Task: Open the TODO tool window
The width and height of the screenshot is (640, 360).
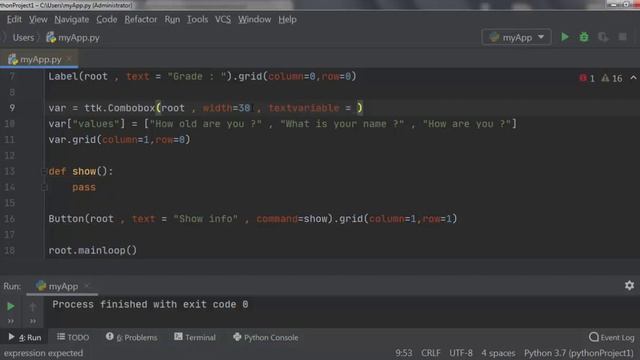Action: point(73,338)
